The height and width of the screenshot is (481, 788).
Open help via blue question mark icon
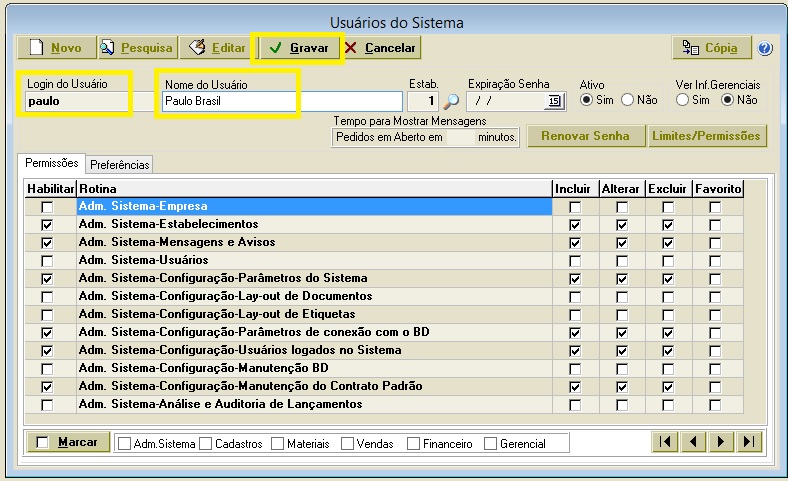coord(765,48)
